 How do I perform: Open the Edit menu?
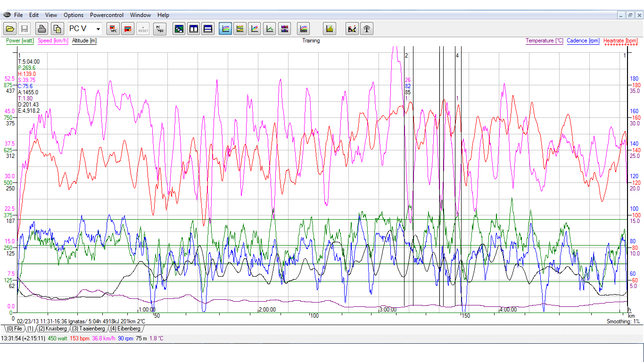(34, 15)
